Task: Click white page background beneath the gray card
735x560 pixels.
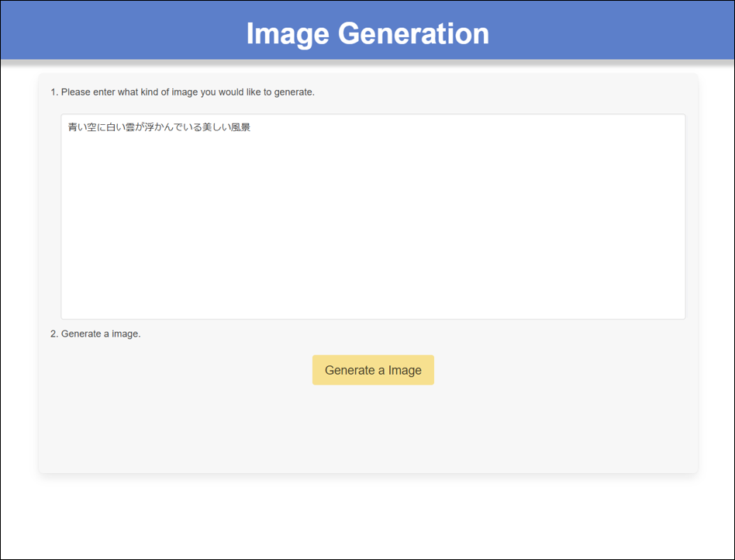Action: click(367, 516)
